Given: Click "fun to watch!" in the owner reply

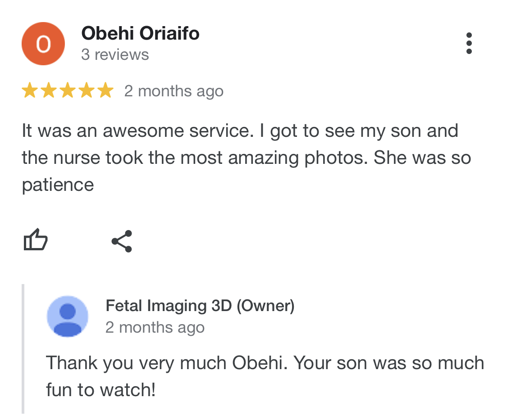Looking at the screenshot, I should pos(100,389).
